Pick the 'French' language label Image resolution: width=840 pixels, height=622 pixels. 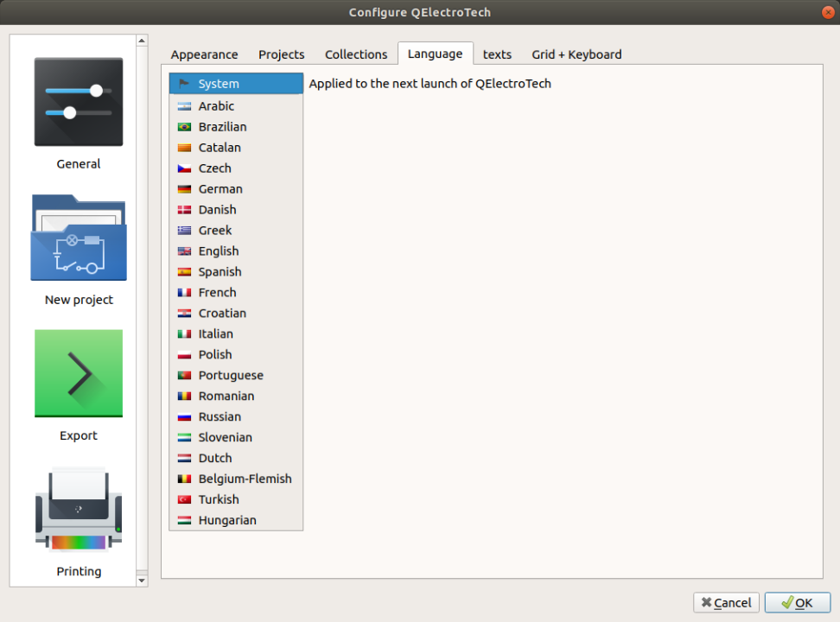point(218,293)
